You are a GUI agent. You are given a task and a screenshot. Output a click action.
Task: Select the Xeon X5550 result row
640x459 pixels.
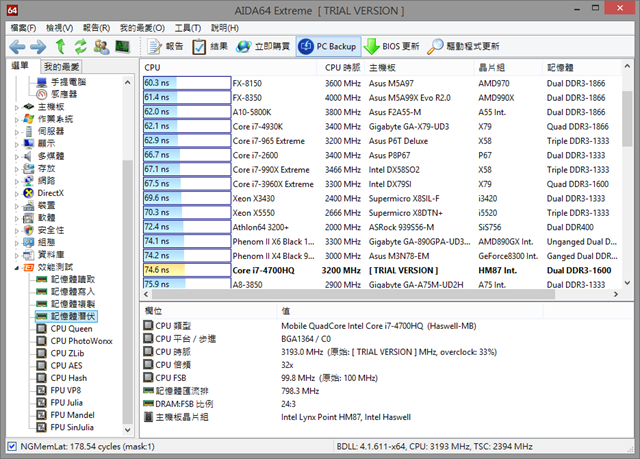tap(381, 213)
